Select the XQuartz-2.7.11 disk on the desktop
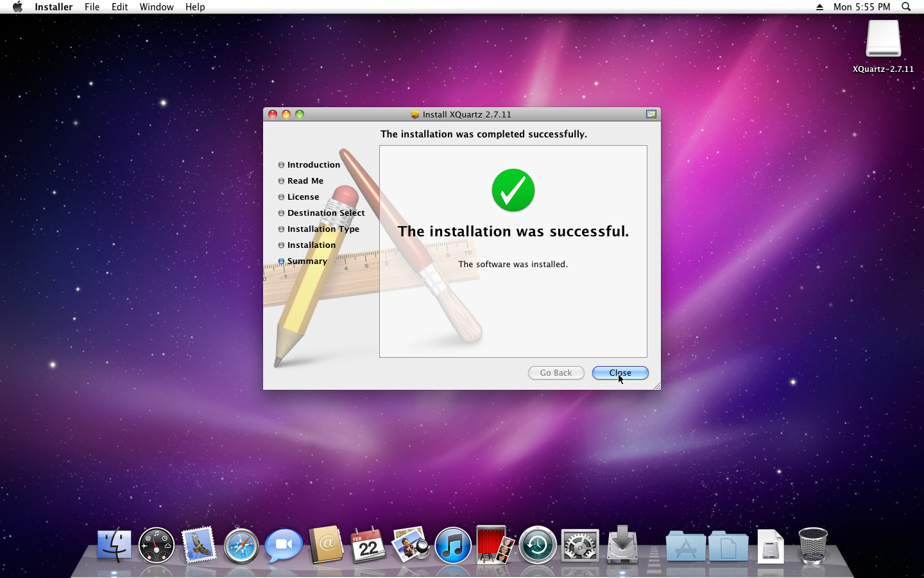924x578 pixels. (x=883, y=40)
